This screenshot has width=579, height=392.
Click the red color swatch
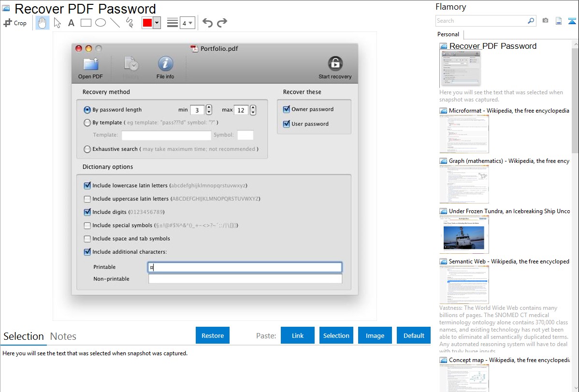(x=147, y=23)
